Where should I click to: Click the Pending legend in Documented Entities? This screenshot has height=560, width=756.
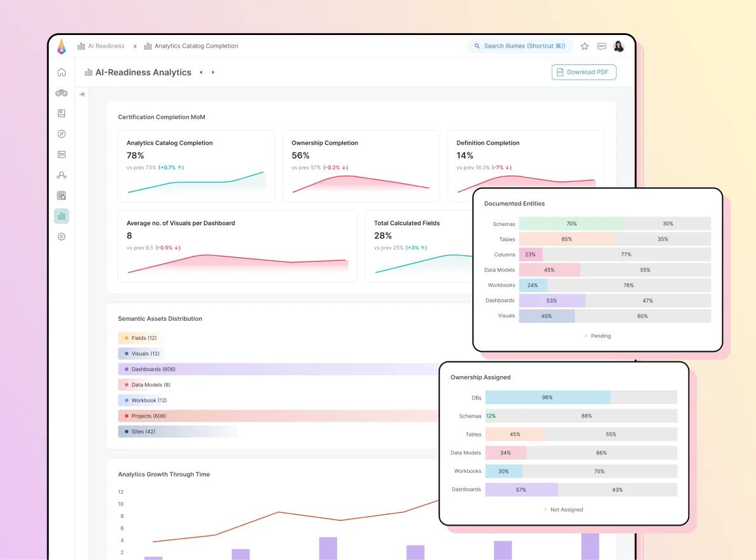tap(598, 336)
